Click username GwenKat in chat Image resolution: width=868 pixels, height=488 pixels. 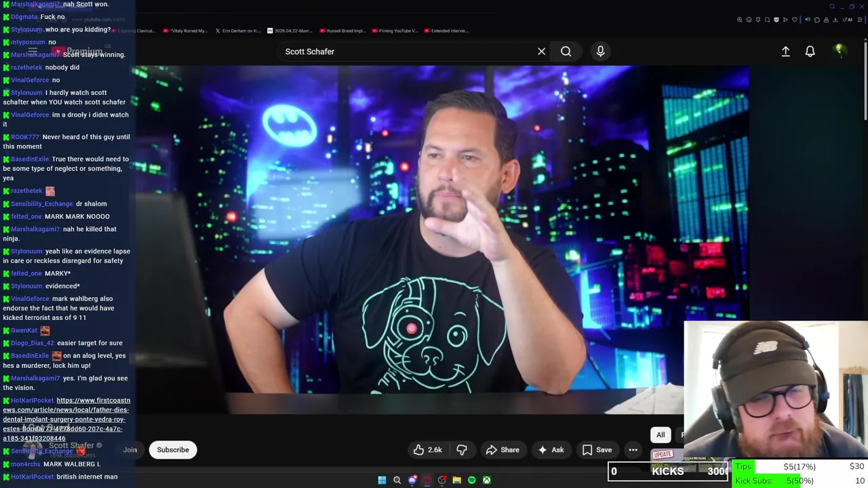click(x=24, y=331)
